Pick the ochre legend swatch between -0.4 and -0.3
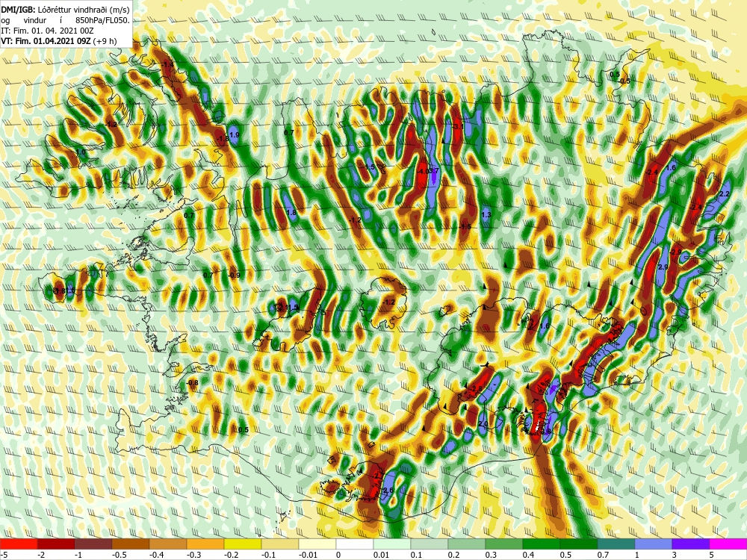This screenshot has width=747, height=560. (168, 544)
